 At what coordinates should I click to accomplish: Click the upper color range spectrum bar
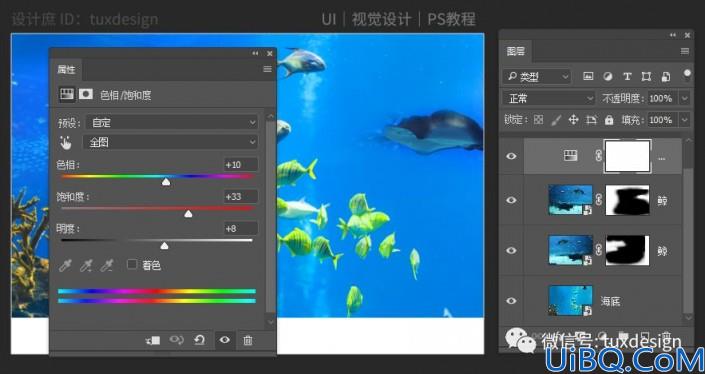tap(157, 291)
